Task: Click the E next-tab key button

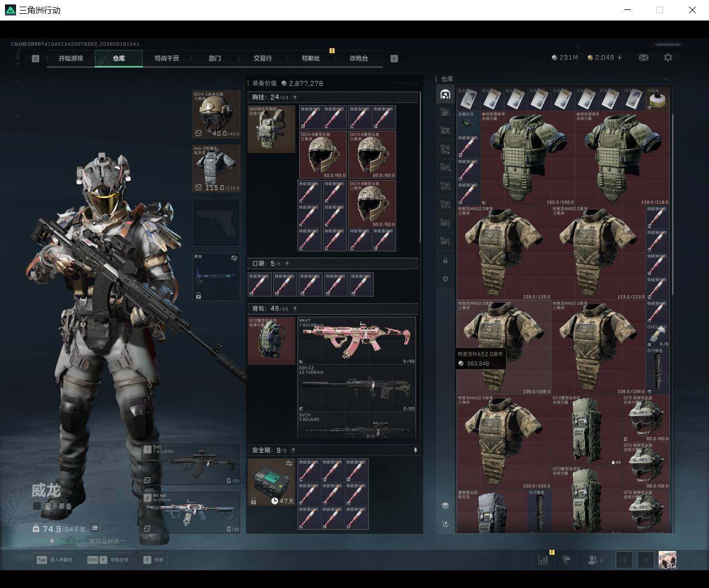Action: [394, 58]
